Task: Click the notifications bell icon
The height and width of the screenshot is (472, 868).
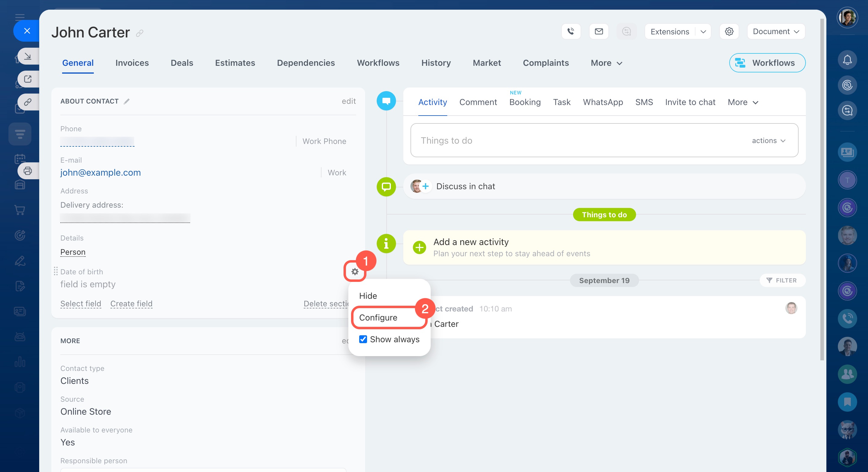Action: click(847, 60)
